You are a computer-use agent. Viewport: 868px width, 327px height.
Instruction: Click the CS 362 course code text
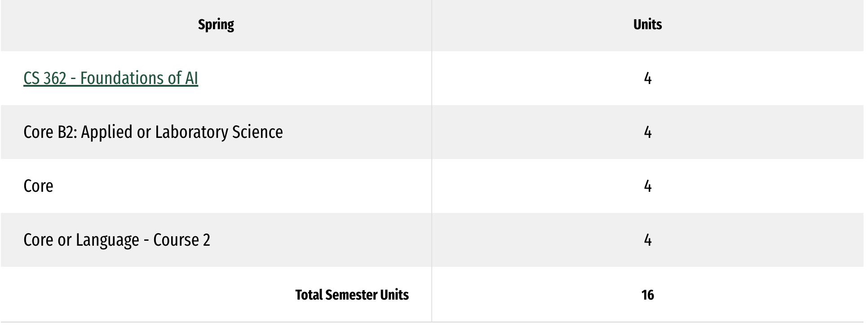point(45,78)
